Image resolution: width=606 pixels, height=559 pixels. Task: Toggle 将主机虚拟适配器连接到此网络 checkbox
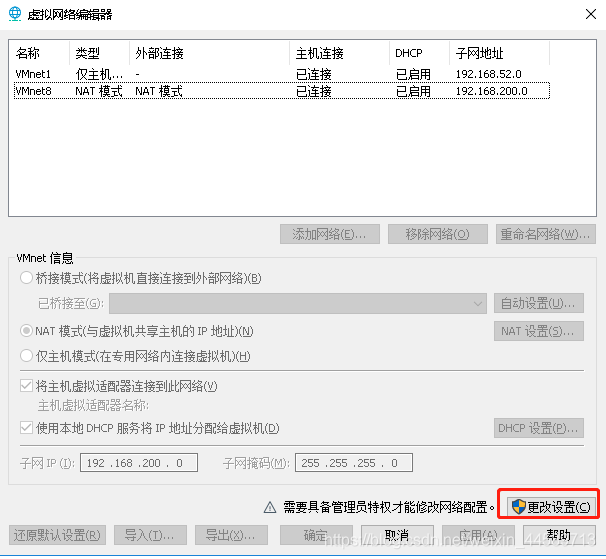click(26, 386)
